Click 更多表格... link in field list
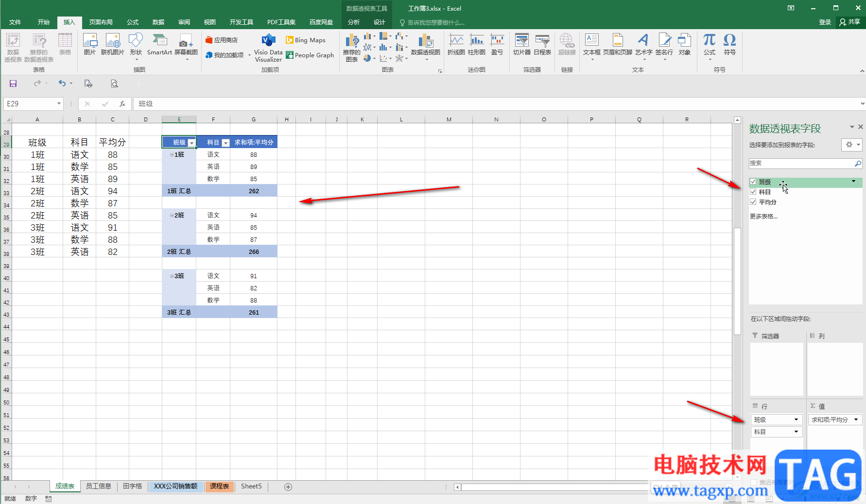Viewport: 866px width, 504px height. tap(763, 217)
